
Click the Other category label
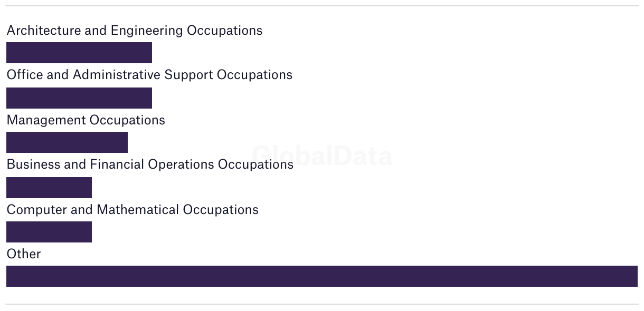point(24,254)
